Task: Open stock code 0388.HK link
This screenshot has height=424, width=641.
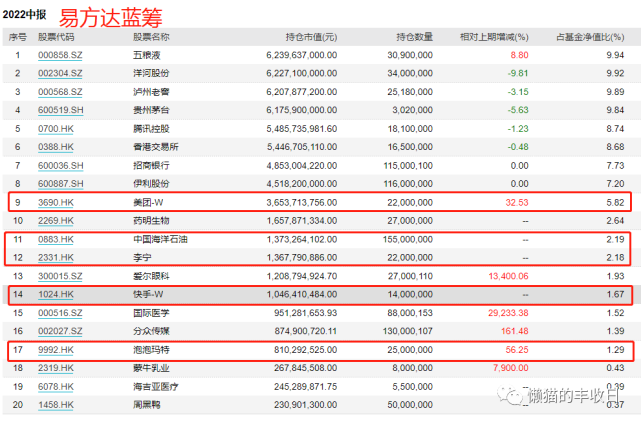Action: pyautogui.click(x=54, y=147)
